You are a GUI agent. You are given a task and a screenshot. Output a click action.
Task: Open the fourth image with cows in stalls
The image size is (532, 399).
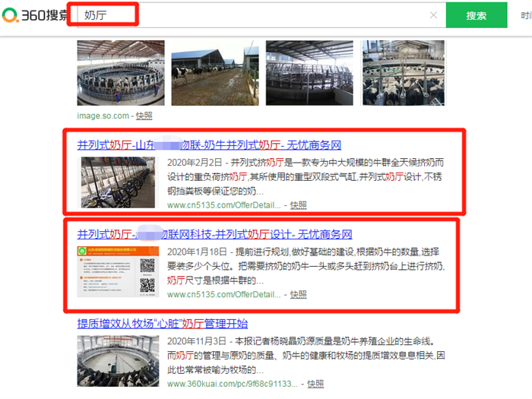point(404,73)
